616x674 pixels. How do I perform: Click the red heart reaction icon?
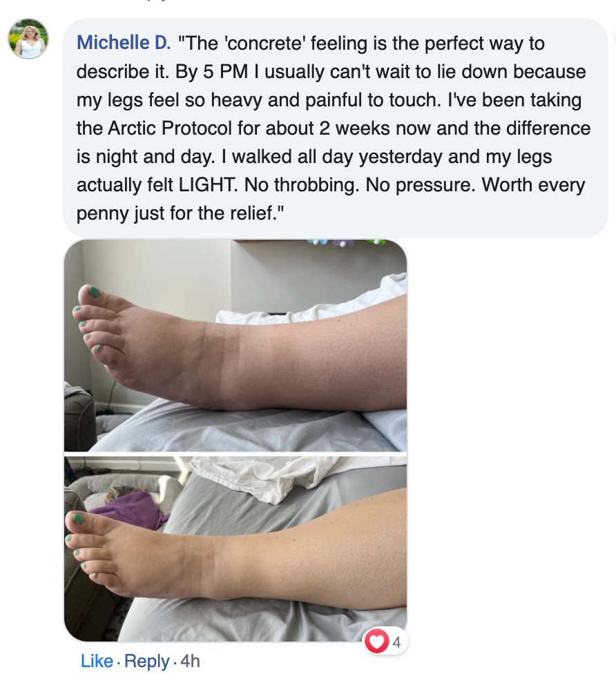click(x=376, y=642)
